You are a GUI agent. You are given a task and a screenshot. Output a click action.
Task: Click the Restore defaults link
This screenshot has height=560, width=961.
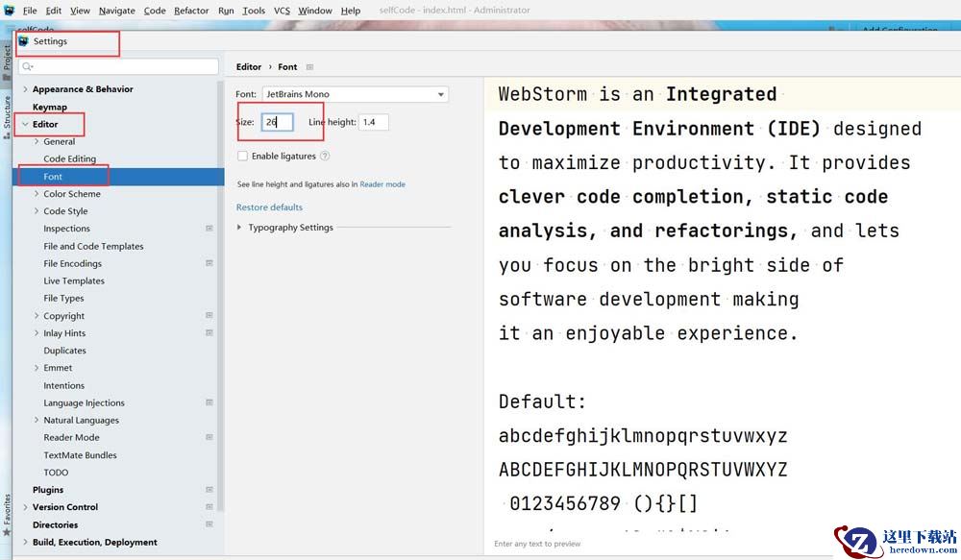[269, 207]
